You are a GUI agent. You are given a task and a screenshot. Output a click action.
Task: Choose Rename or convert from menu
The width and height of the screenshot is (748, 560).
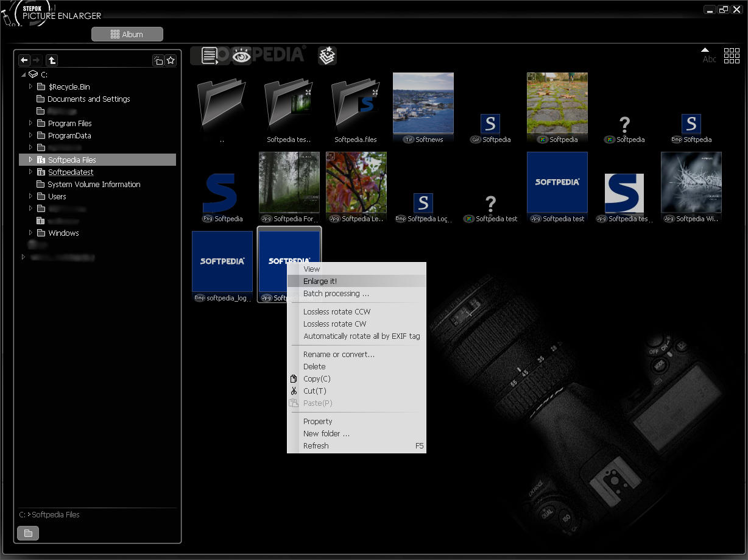(356, 354)
